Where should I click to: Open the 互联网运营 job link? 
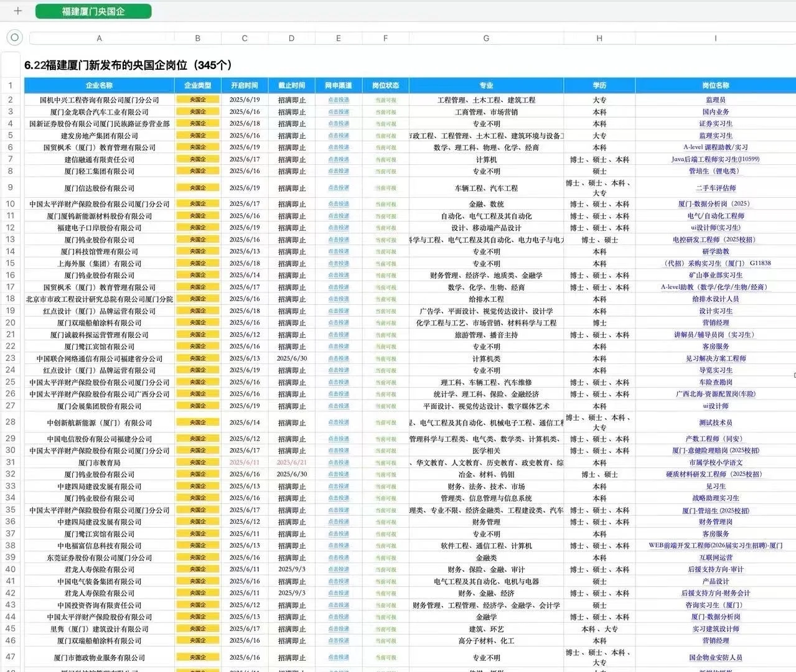pyautogui.click(x=716, y=558)
